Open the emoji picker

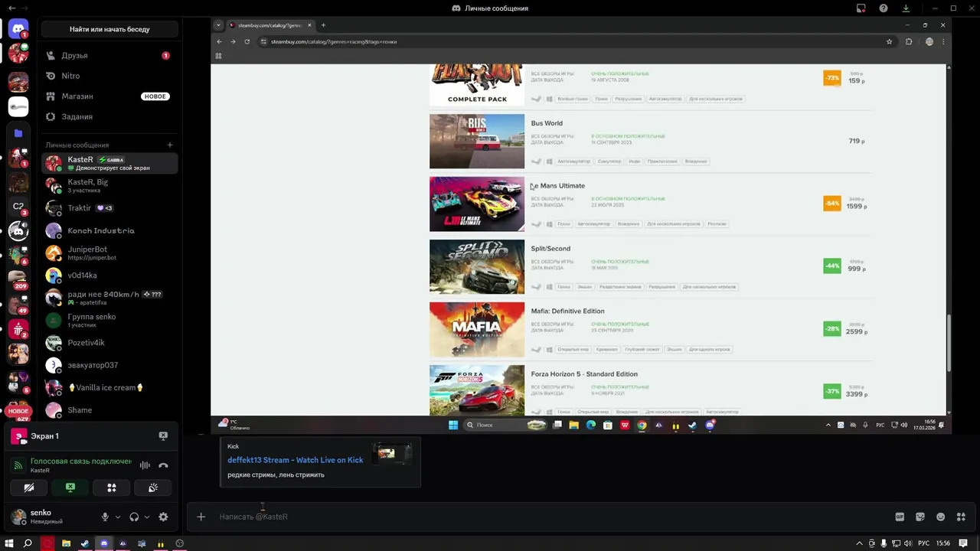pos(941,517)
